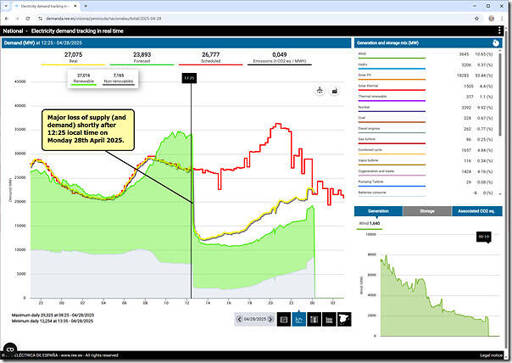Bookmark the page with the star icon
This screenshot has height=363, width=512.
point(477,19)
